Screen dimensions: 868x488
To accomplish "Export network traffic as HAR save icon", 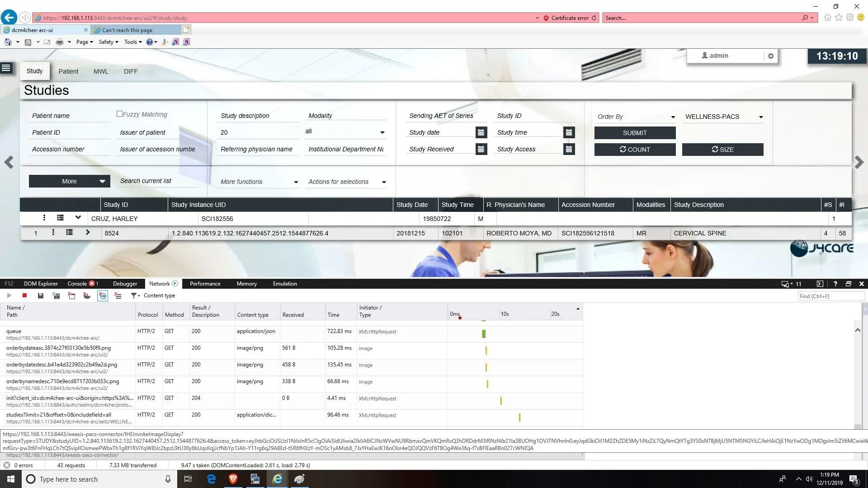I will click(40, 296).
